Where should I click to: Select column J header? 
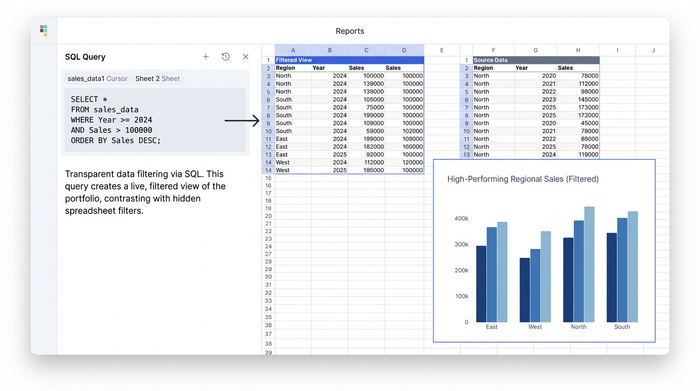pos(653,50)
